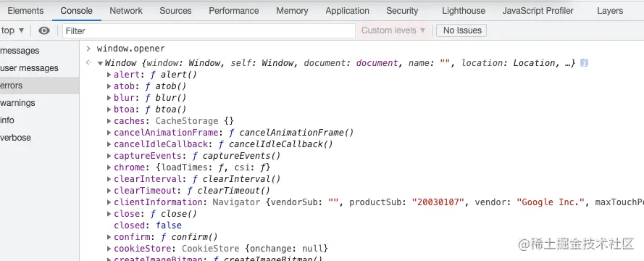Screen dimensions: 644x261
Task: Expand cancelIdleCallback property
Action: pos(109,144)
